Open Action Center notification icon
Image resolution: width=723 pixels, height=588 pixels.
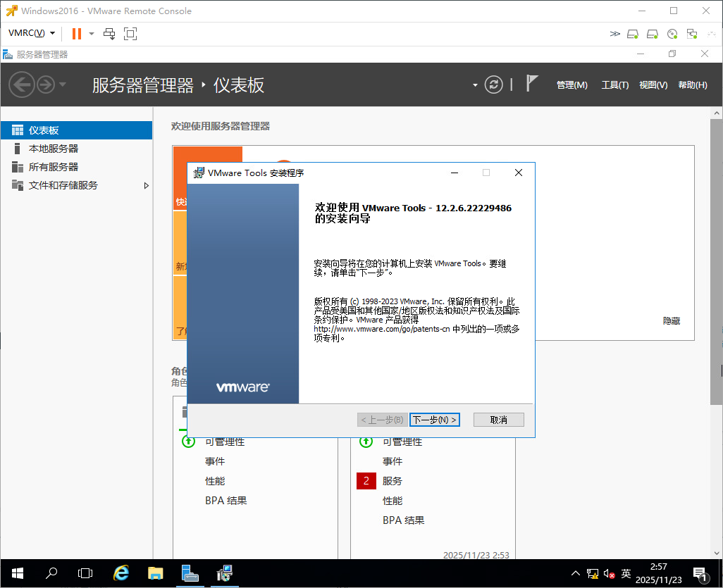click(x=701, y=574)
